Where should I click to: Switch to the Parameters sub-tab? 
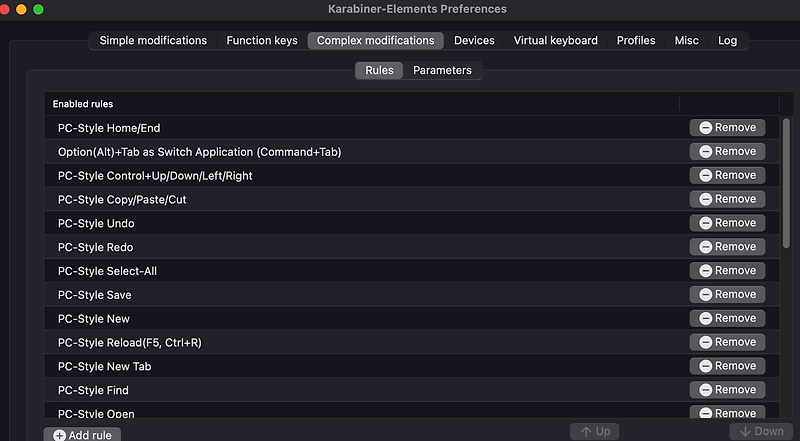click(442, 70)
